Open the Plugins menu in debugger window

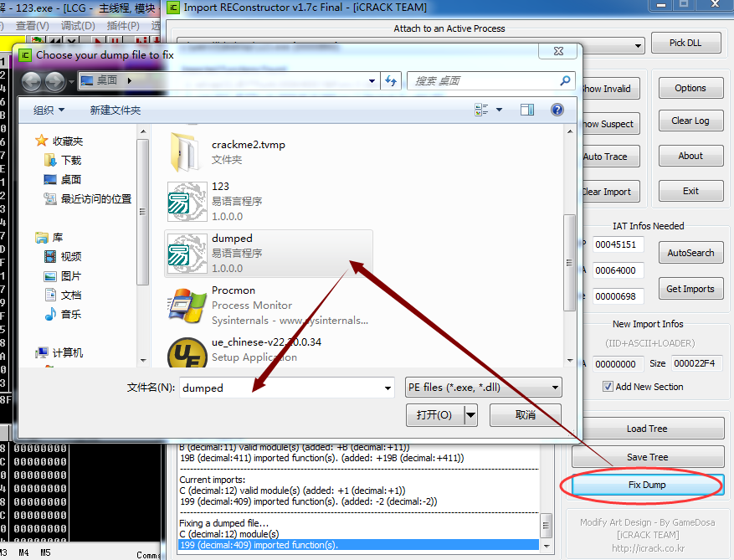123,26
